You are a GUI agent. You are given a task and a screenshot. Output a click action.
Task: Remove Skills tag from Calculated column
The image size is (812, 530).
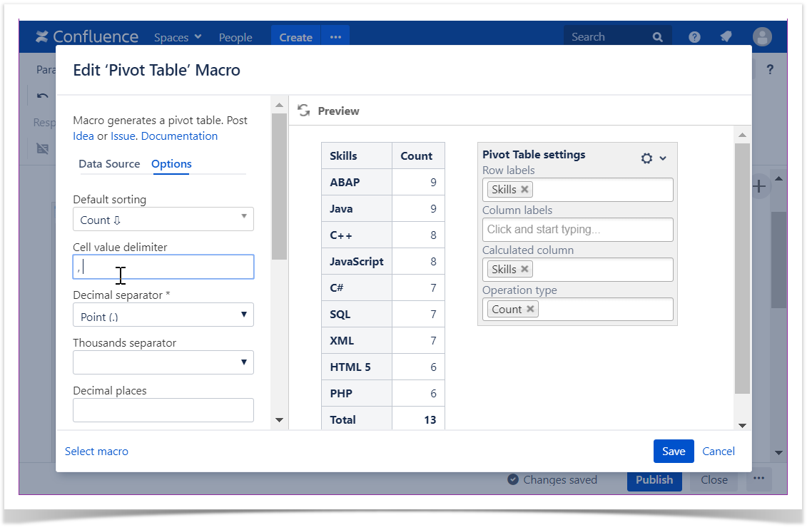click(524, 270)
